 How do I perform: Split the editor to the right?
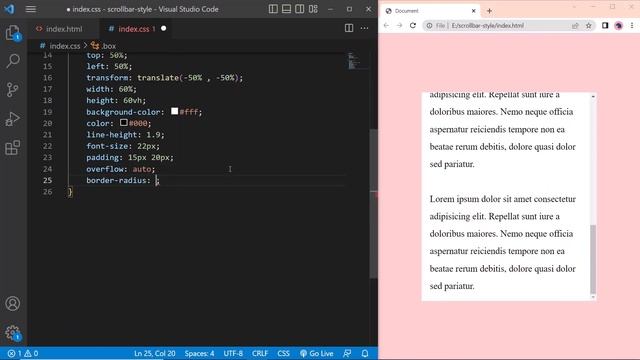pyautogui.click(x=349, y=28)
